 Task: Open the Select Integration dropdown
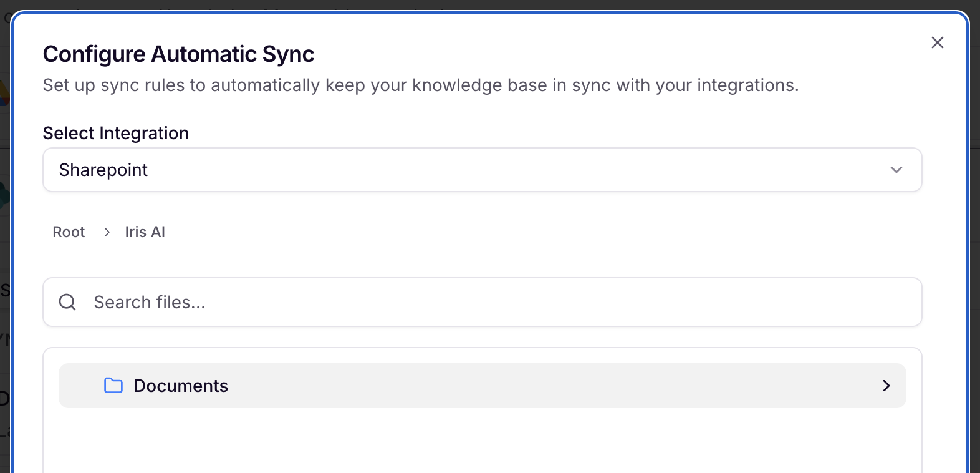click(x=482, y=170)
